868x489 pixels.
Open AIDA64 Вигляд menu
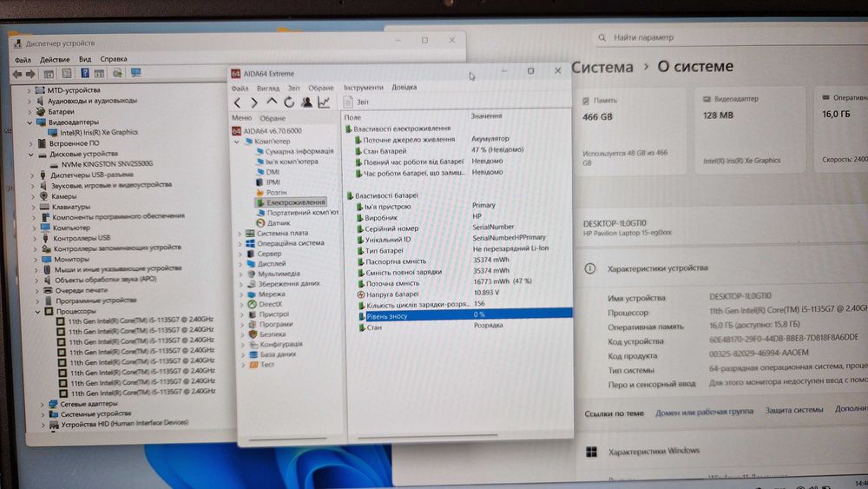click(268, 88)
